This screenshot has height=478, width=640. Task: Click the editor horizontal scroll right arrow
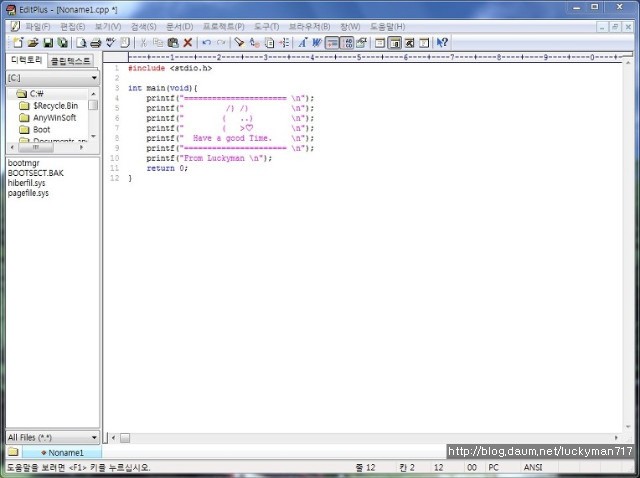pyautogui.click(x=616, y=438)
